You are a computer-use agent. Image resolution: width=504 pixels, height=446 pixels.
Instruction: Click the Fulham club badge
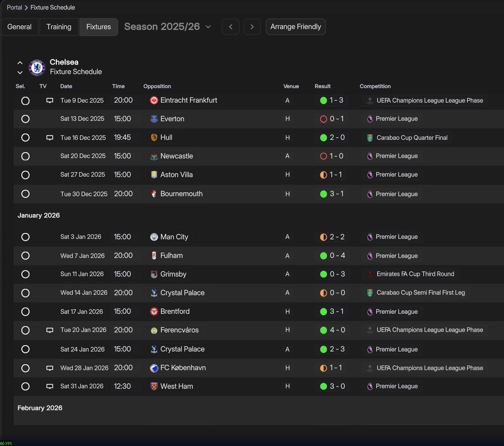(154, 255)
